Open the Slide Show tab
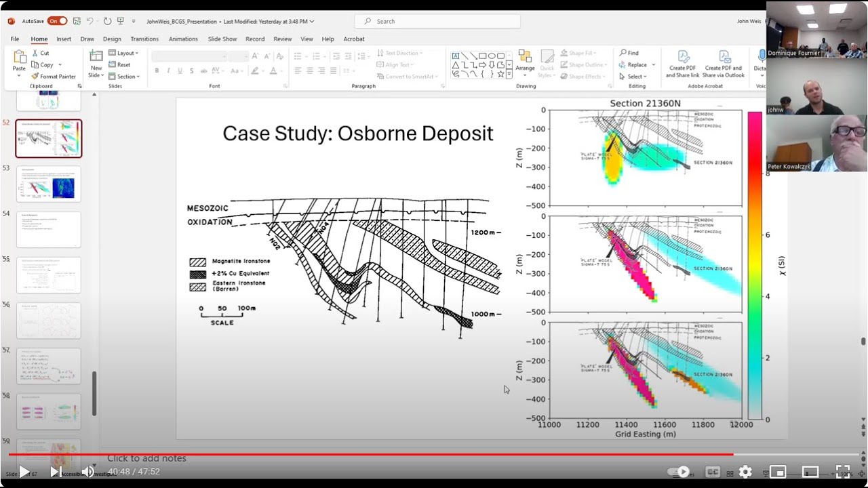 222,39
